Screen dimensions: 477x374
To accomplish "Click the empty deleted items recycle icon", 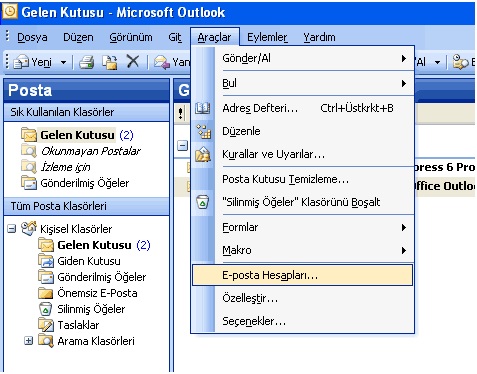I will [x=203, y=202].
